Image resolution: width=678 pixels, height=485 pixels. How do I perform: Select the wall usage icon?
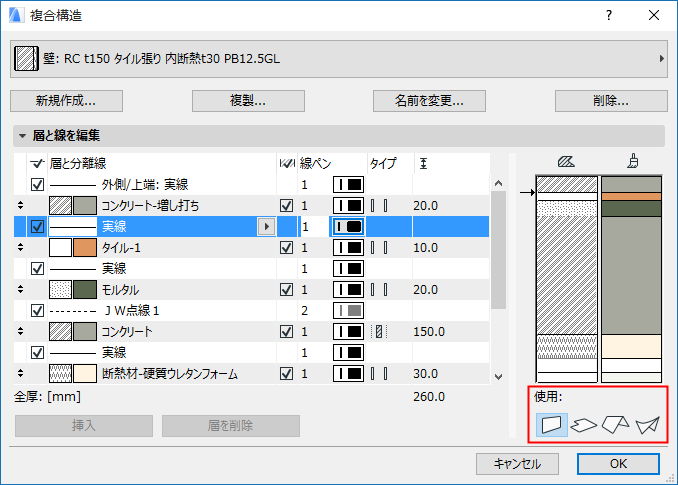pos(551,424)
